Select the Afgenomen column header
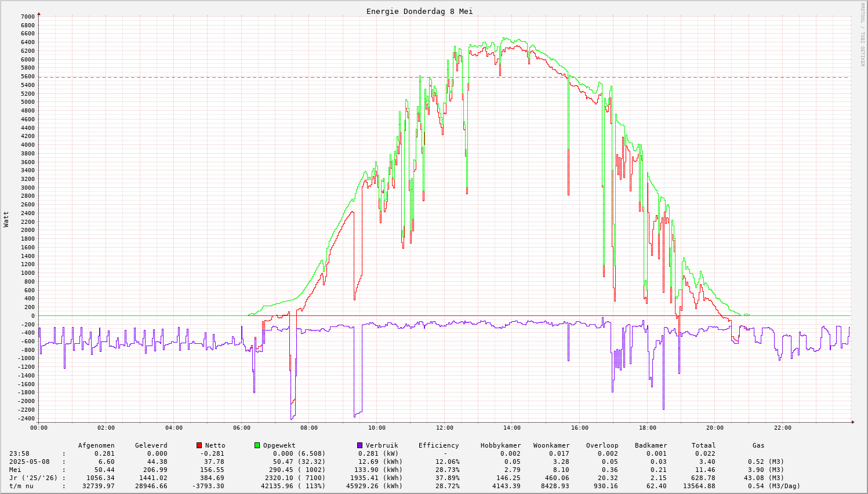Image resolution: width=868 pixels, height=494 pixels. 96,445
